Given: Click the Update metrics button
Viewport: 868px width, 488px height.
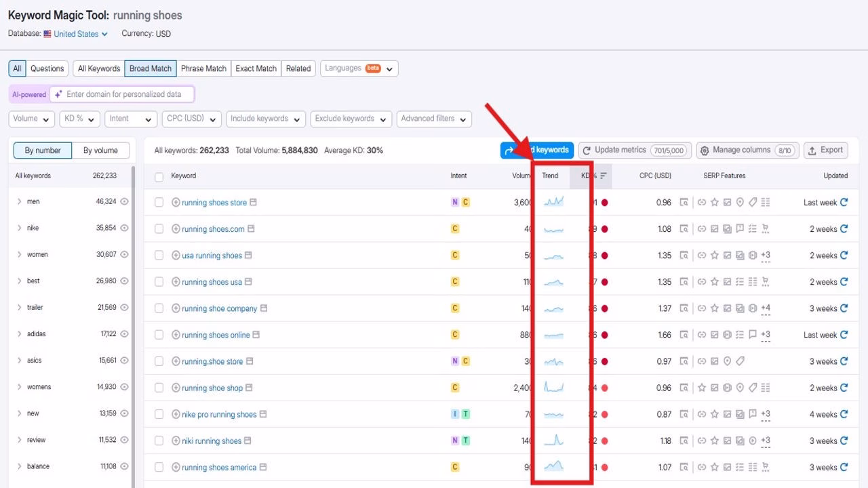Looking at the screenshot, I should (635, 150).
